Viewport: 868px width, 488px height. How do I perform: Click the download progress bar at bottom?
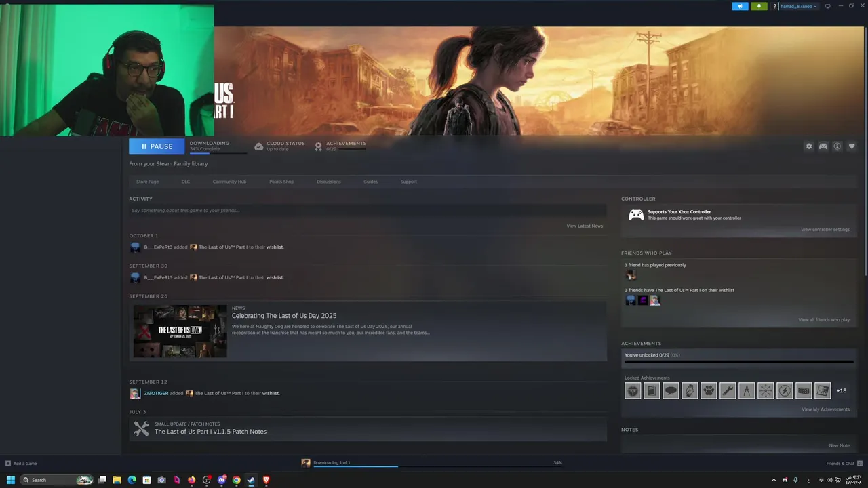[437, 466]
